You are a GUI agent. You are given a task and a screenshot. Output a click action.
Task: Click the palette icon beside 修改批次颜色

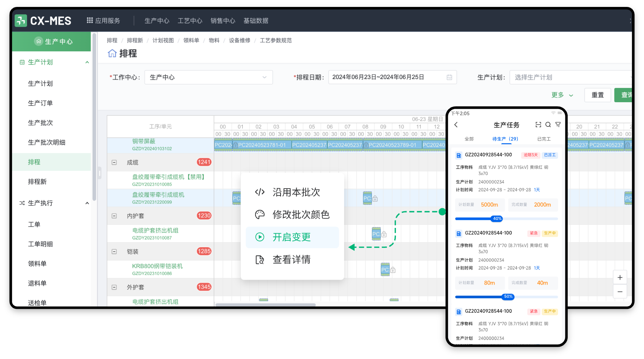[260, 214]
